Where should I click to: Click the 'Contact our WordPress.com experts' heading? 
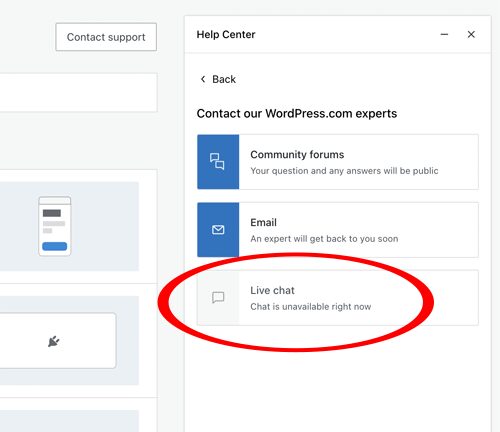pyautogui.click(x=297, y=114)
